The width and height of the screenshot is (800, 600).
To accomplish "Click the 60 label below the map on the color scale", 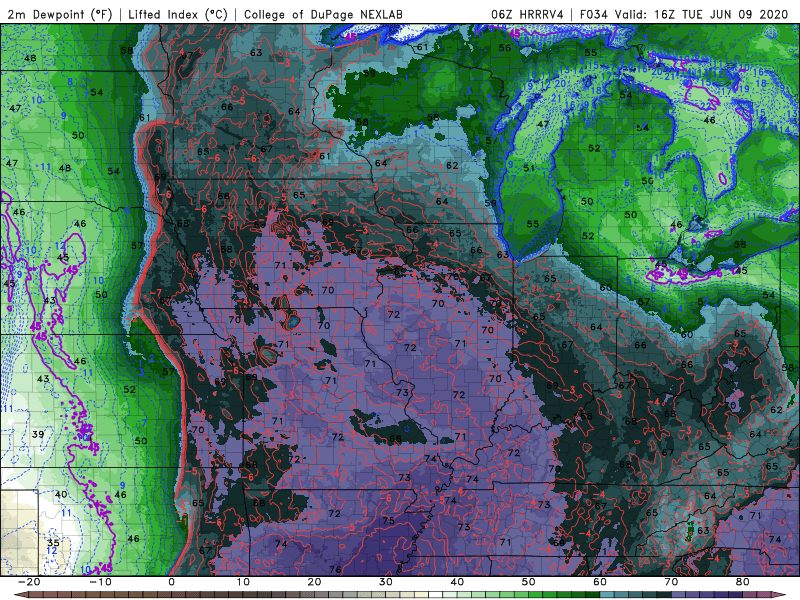I will click(x=600, y=582).
